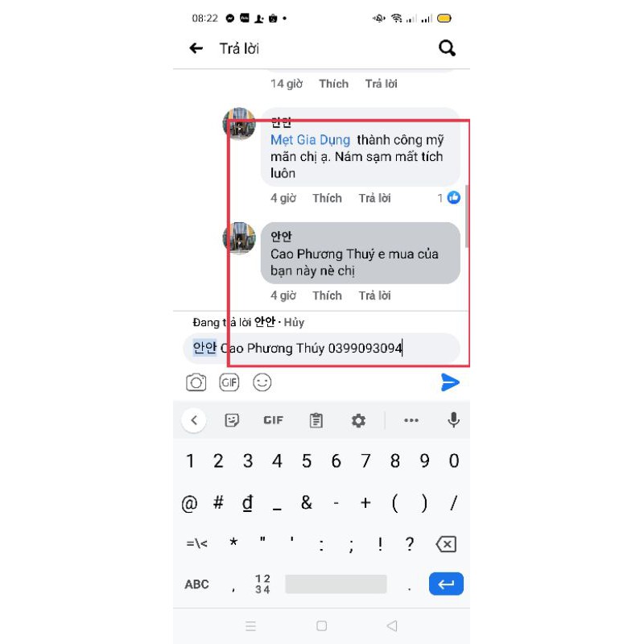The height and width of the screenshot is (644, 644).
Task: Tap Thích under the Cao Phương Thuý comment
Action: (x=327, y=295)
